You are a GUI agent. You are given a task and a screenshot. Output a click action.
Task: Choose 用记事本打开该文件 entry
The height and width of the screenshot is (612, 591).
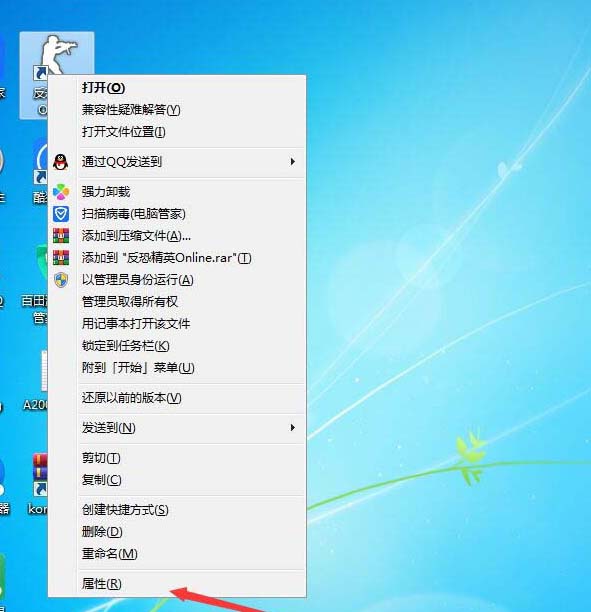click(192, 324)
